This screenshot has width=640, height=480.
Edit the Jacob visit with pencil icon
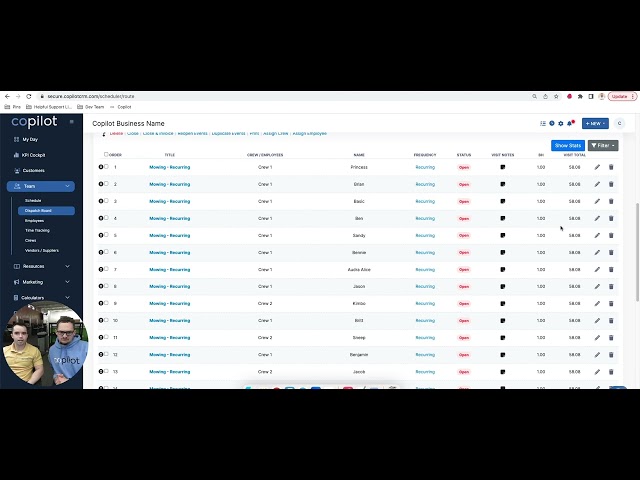tap(597, 372)
